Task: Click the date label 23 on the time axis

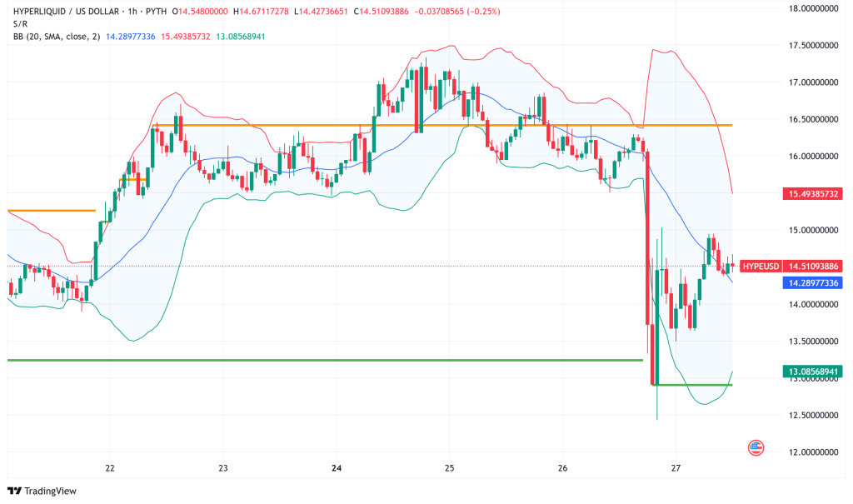Action: [223, 468]
